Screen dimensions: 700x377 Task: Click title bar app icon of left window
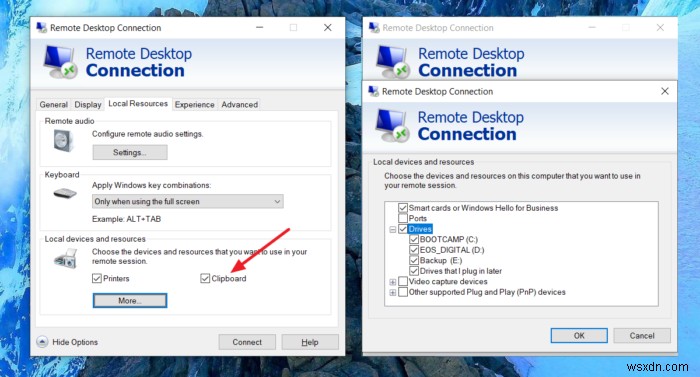(x=42, y=28)
